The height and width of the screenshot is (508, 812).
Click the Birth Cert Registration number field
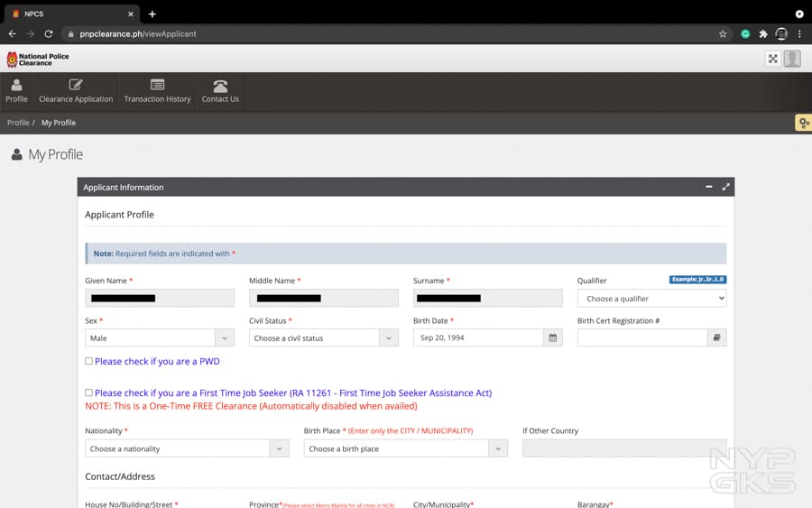641,338
